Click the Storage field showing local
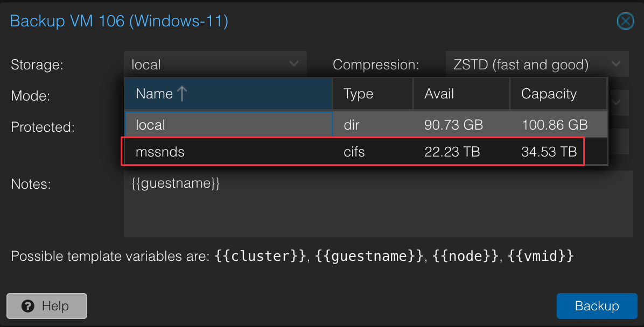This screenshot has height=327, width=644. click(215, 64)
